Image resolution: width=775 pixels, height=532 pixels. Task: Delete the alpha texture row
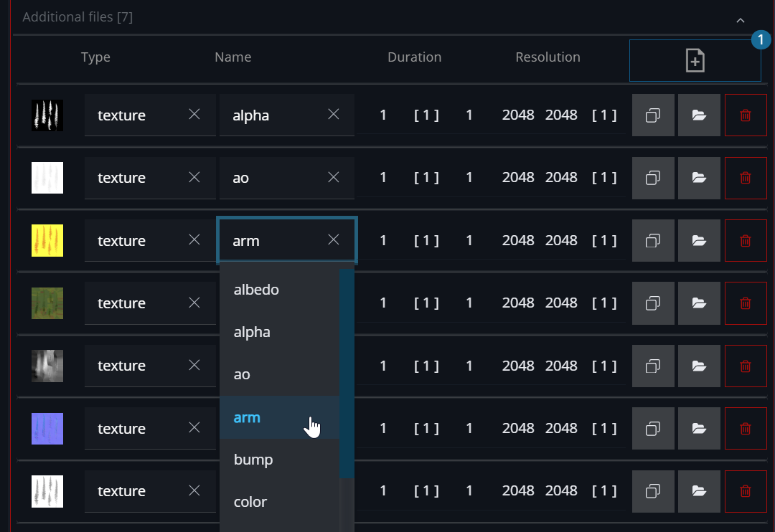click(x=746, y=115)
